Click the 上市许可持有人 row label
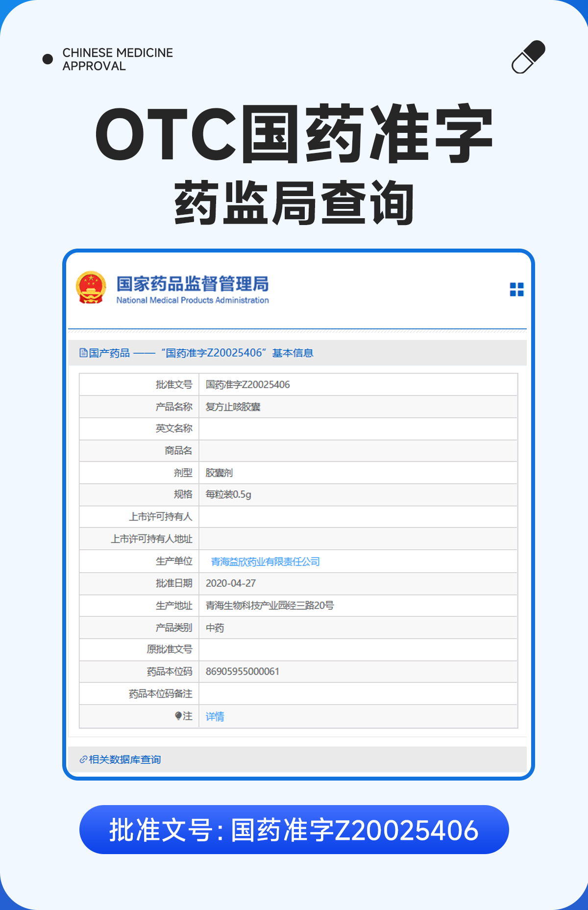 coord(161,516)
